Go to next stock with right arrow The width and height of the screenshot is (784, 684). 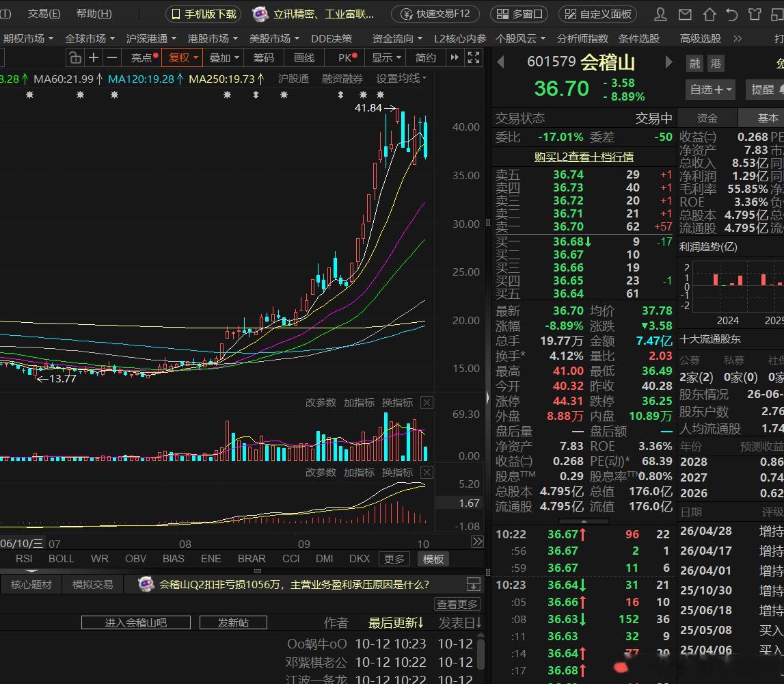pos(668,62)
